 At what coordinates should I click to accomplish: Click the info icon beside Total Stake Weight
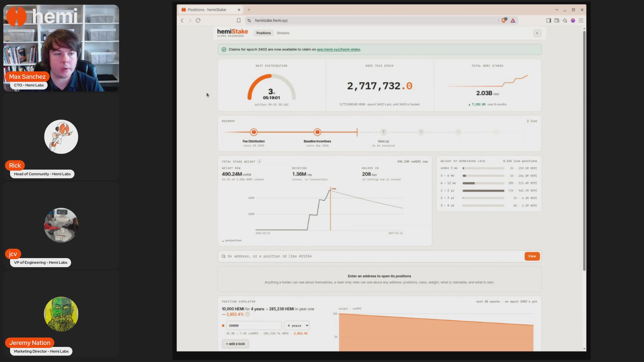[x=259, y=162]
